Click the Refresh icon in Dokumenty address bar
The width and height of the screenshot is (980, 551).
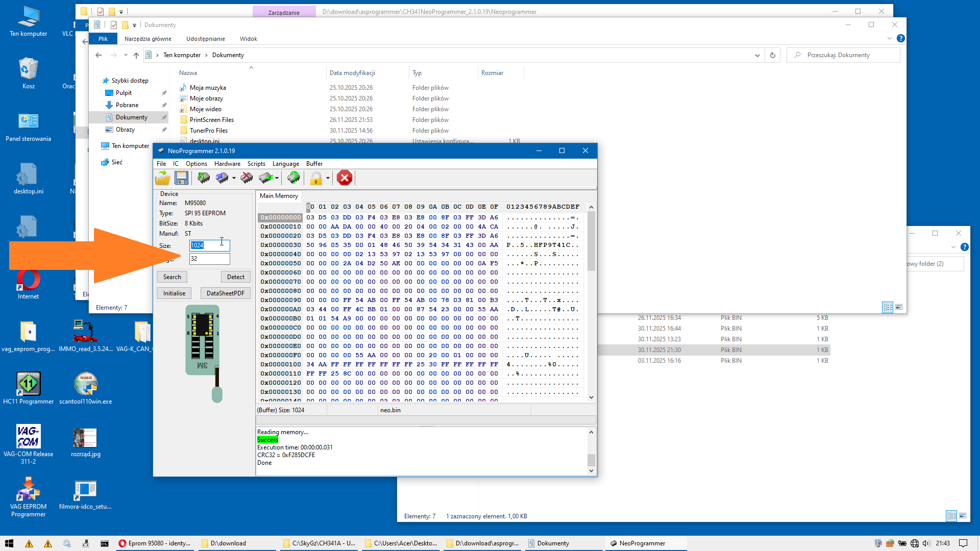click(773, 55)
